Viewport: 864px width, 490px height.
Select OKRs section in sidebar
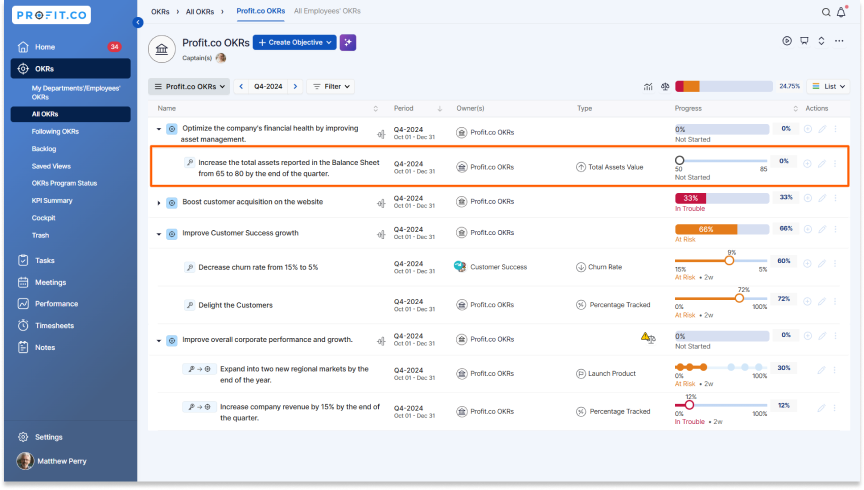click(x=71, y=69)
